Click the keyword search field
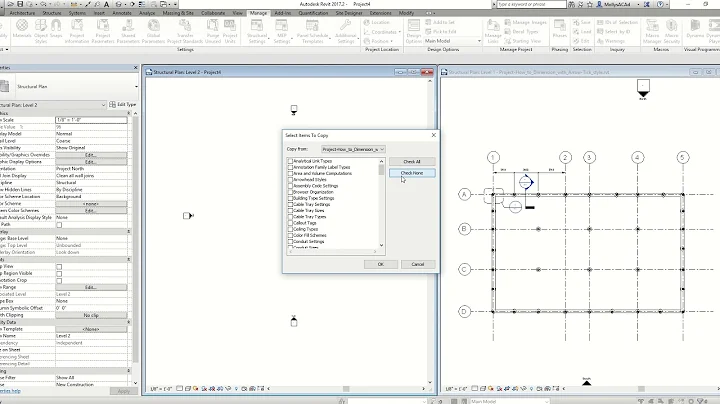Screen dimensions: 720x404 (532, 4)
